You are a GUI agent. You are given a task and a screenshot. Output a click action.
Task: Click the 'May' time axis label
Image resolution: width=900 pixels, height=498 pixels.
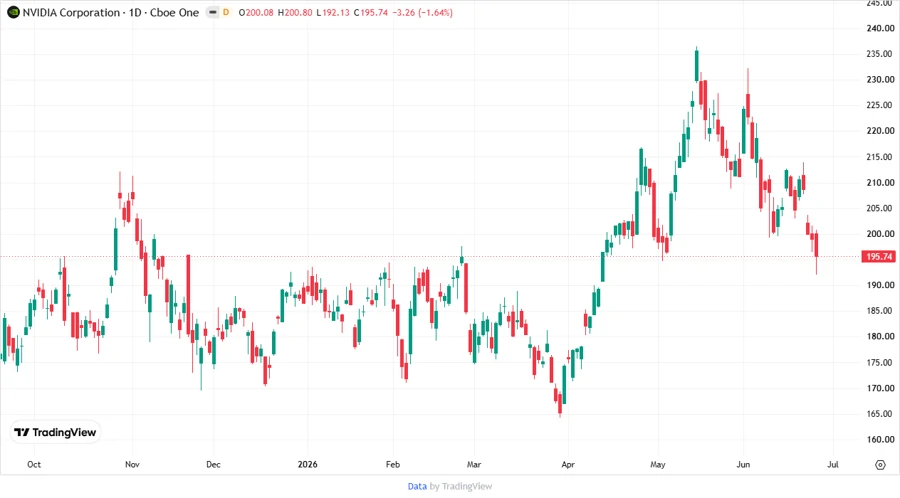pyautogui.click(x=658, y=465)
